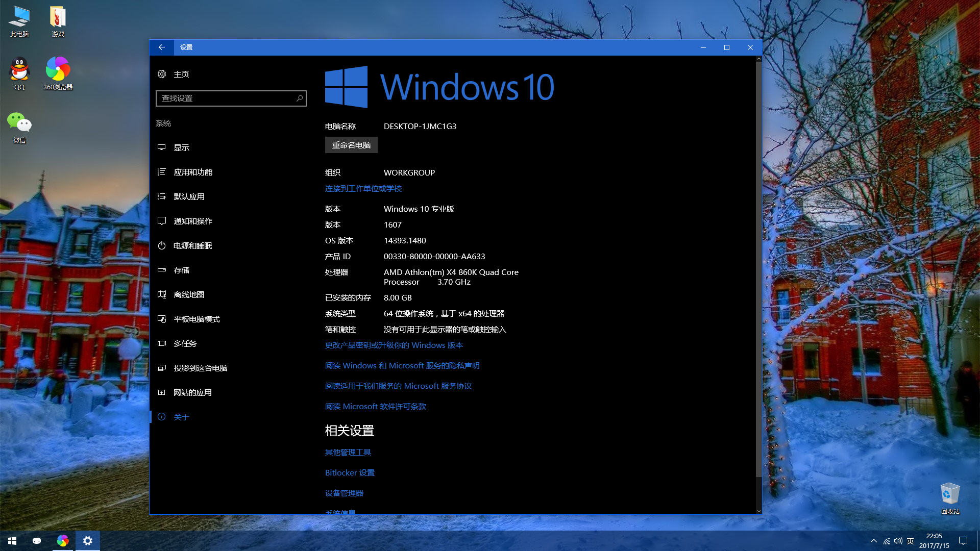Click the 重命名电脑 button
The height and width of the screenshot is (551, 980).
(x=351, y=145)
